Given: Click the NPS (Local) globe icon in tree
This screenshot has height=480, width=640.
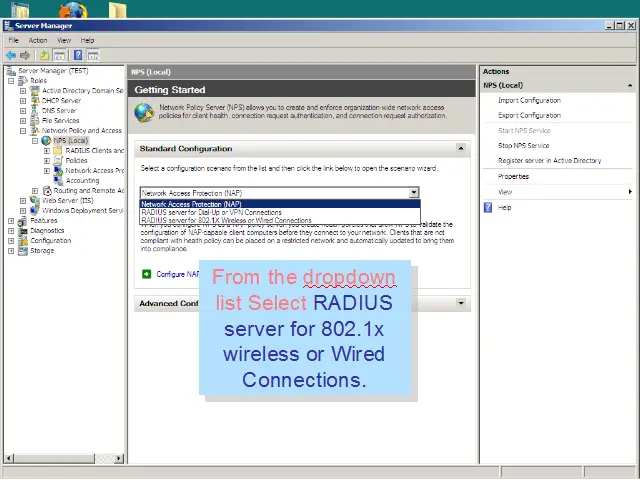Looking at the screenshot, I should click(x=46, y=140).
